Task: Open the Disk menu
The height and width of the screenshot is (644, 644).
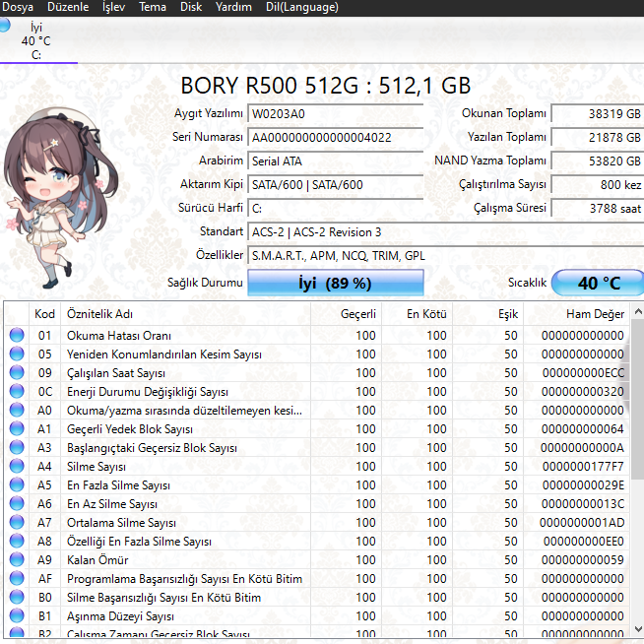Action: tap(191, 7)
